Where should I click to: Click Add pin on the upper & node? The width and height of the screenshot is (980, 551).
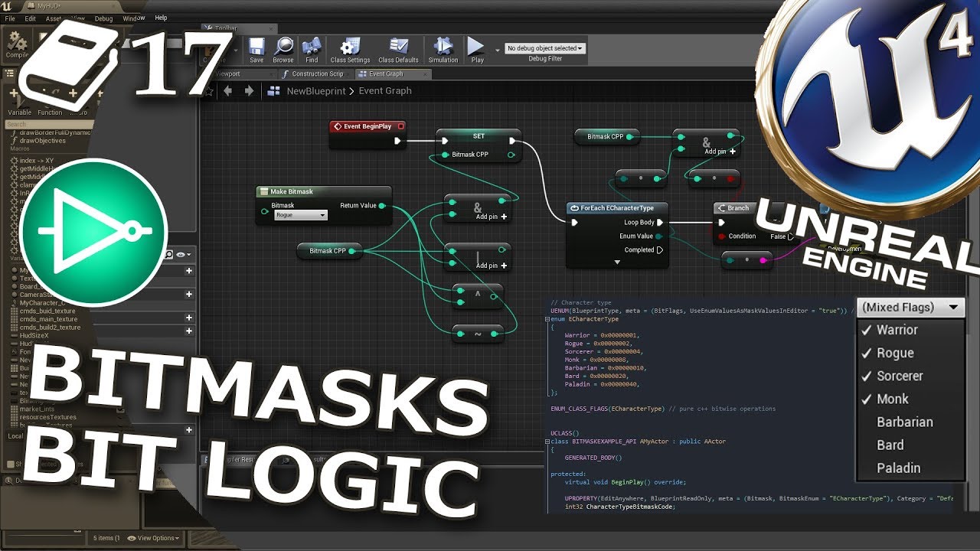(720, 152)
